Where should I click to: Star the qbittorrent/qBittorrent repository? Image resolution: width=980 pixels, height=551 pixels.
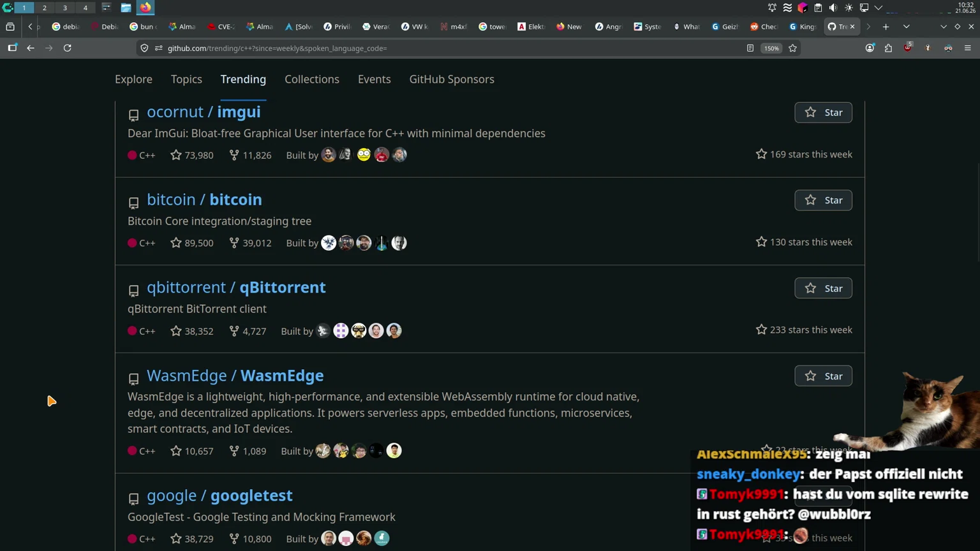pyautogui.click(x=823, y=288)
